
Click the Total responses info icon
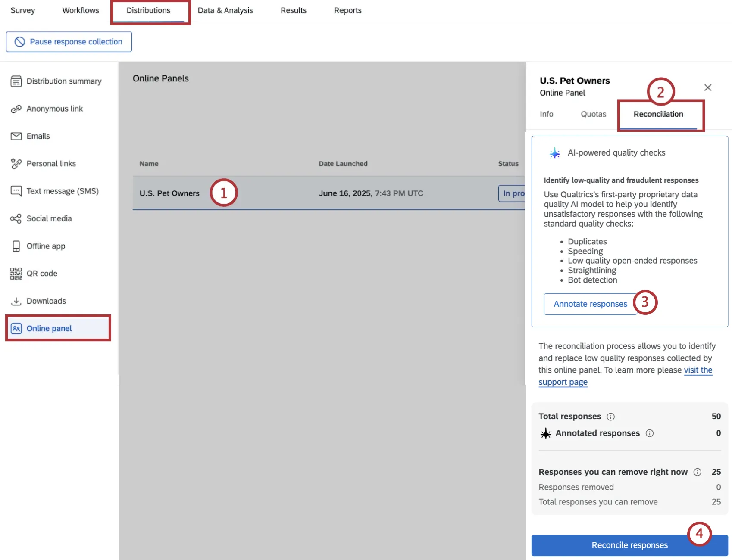tap(610, 417)
